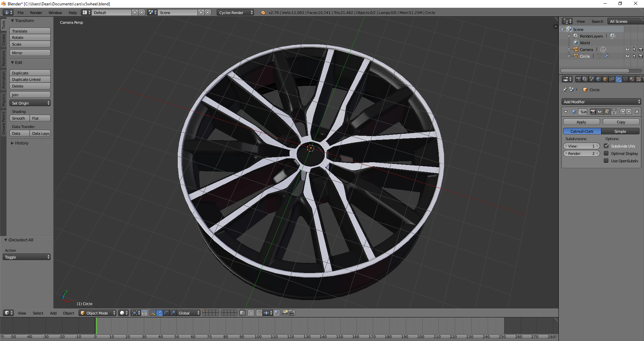The image size is (644, 341).
Task: Select the Modifiers tab wrench icon
Action: click(x=619, y=79)
